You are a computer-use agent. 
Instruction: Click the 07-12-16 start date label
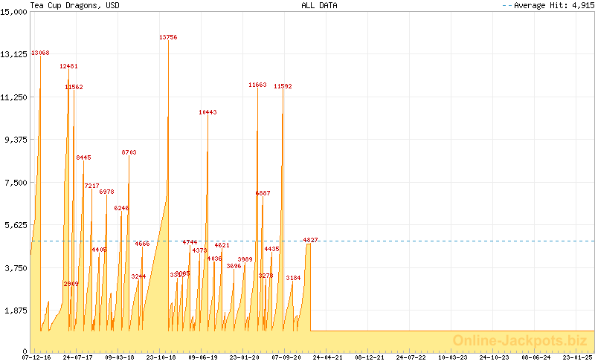point(37,357)
